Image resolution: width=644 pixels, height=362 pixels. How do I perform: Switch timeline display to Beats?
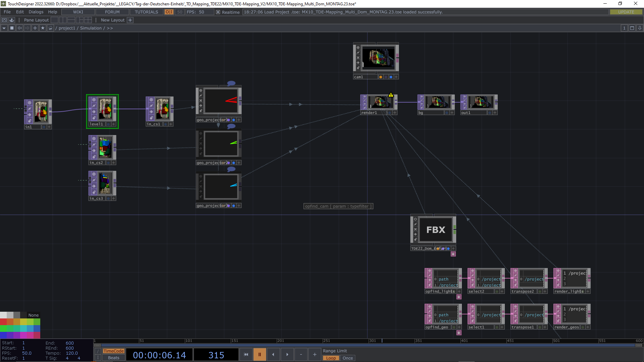(113, 358)
